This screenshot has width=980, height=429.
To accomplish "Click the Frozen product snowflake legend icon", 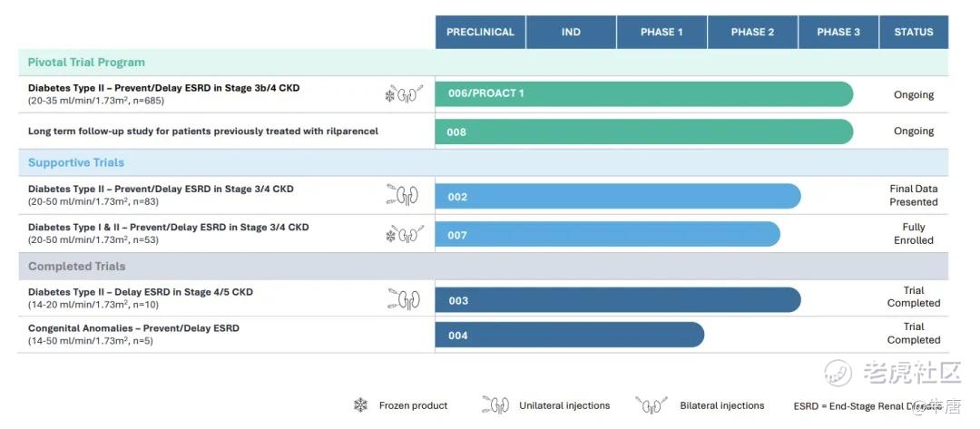I will [360, 405].
